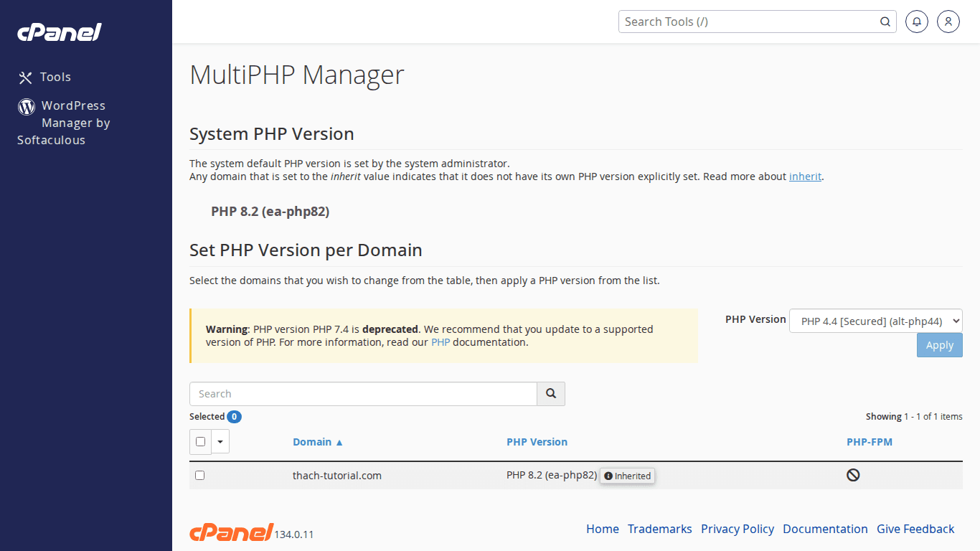Open the PHP Version dropdown

(x=875, y=321)
